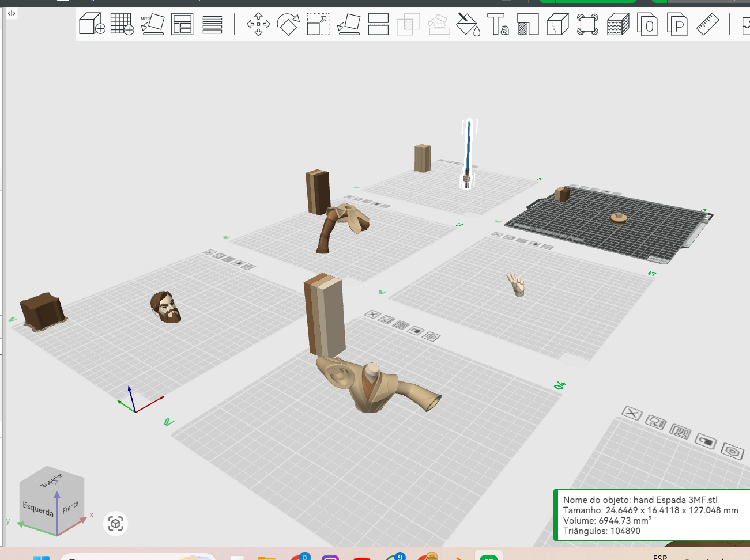
Task: Click the square with corner circles icon
Action: 587,24
